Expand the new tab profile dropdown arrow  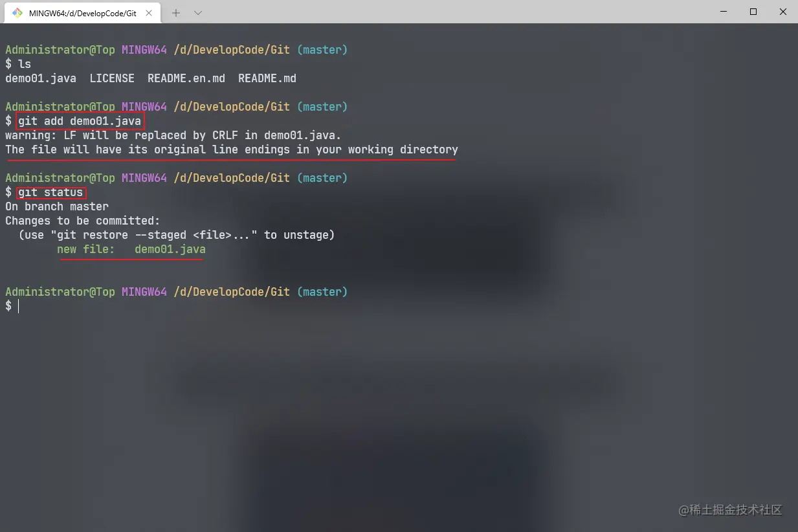(x=198, y=12)
